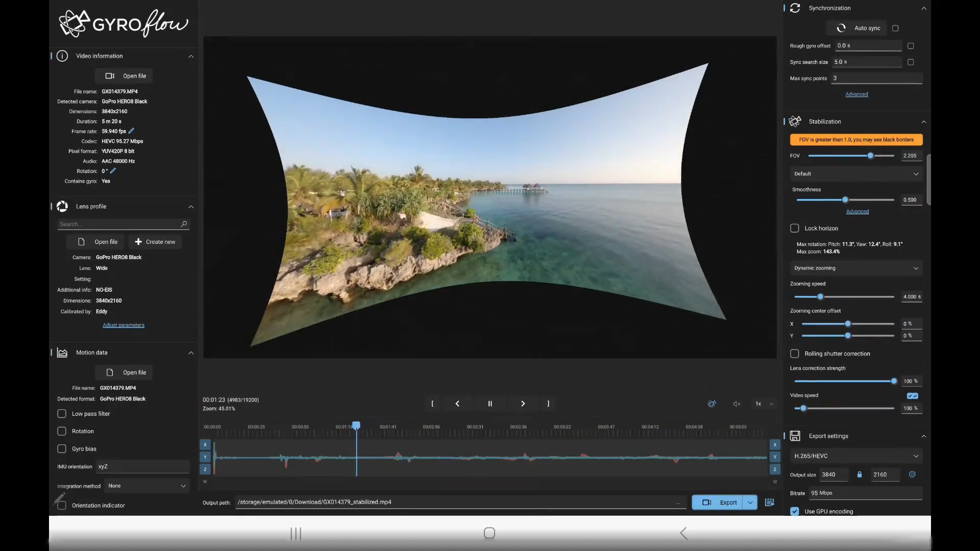The image size is (980, 551).
Task: Adjust the FOV slider
Action: (851, 156)
